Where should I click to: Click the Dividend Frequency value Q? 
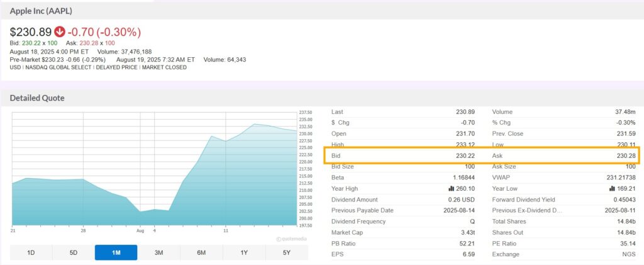point(472,222)
